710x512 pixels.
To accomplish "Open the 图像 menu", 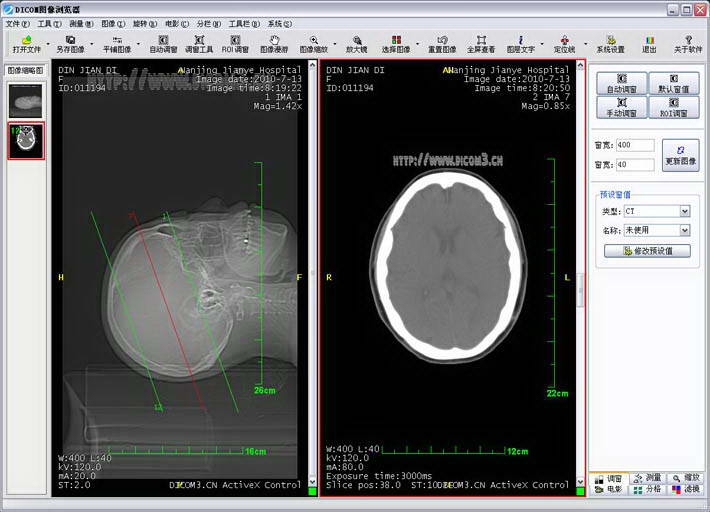I will click(x=113, y=24).
